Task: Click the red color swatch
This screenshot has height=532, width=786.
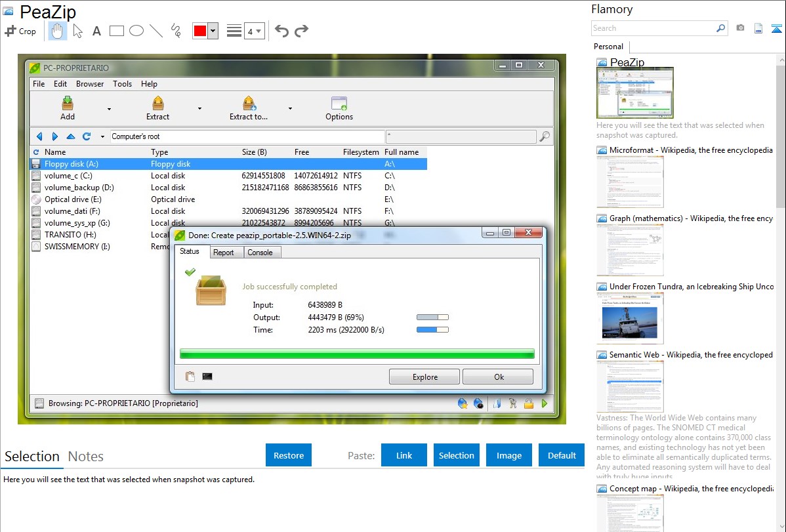Action: (200, 31)
